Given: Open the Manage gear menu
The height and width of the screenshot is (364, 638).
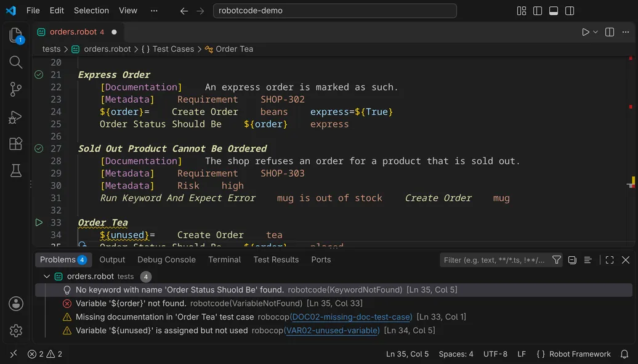Looking at the screenshot, I should pyautogui.click(x=16, y=331).
